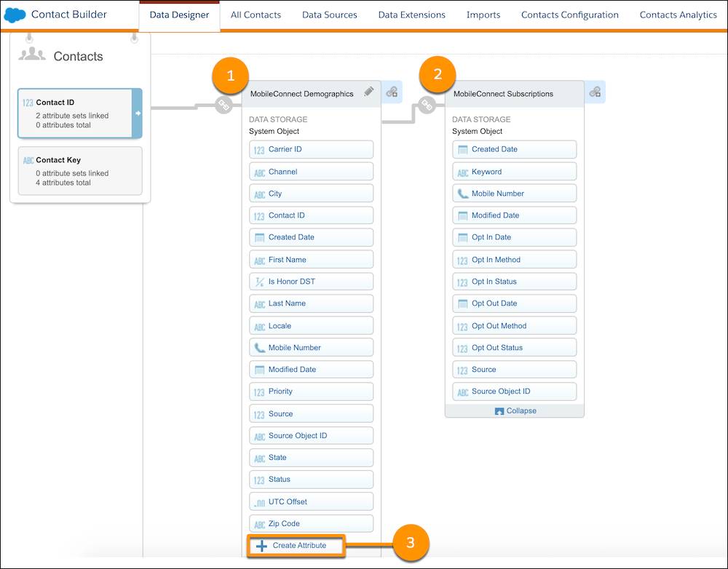Viewport: 728px width, 569px height.
Task: Click the ABC icon of Keyword
Action: point(462,172)
